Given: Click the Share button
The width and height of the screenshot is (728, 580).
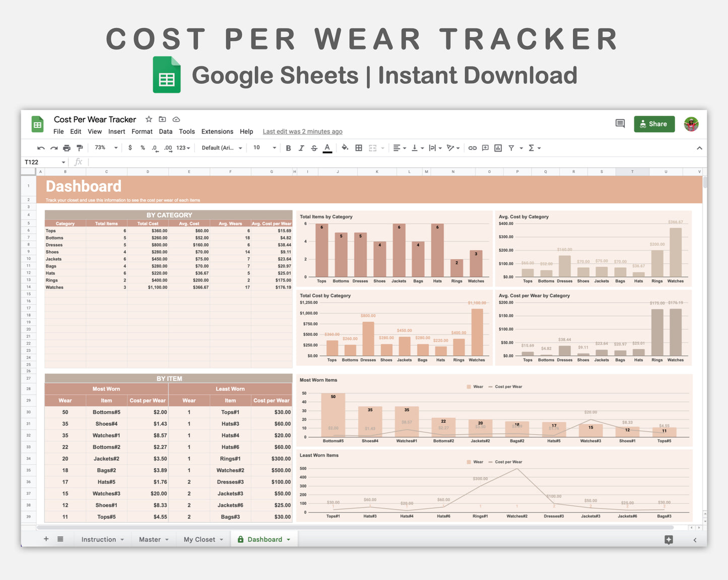Looking at the screenshot, I should coord(654,124).
